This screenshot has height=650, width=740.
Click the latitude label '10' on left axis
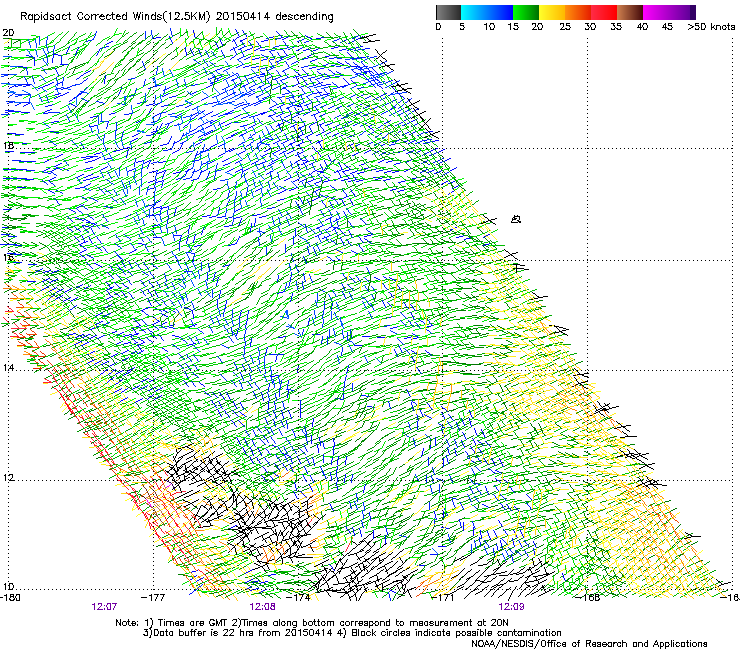tap(8, 586)
